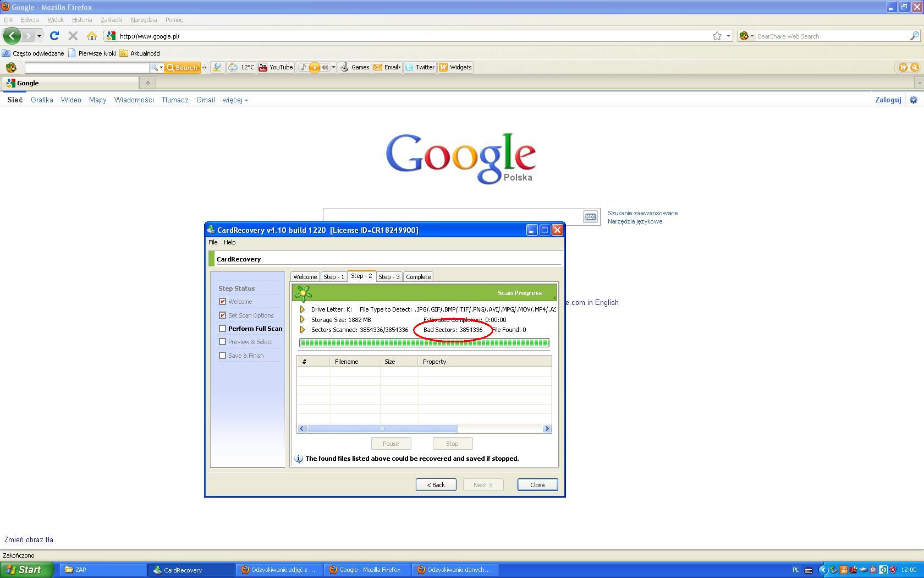Open the music player options dropdown

pos(333,67)
